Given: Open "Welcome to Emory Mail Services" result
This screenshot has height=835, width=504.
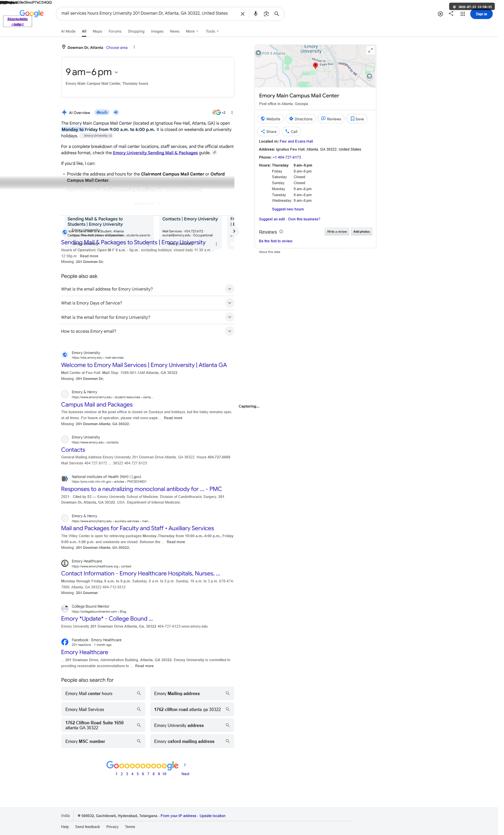Looking at the screenshot, I should click(144, 365).
